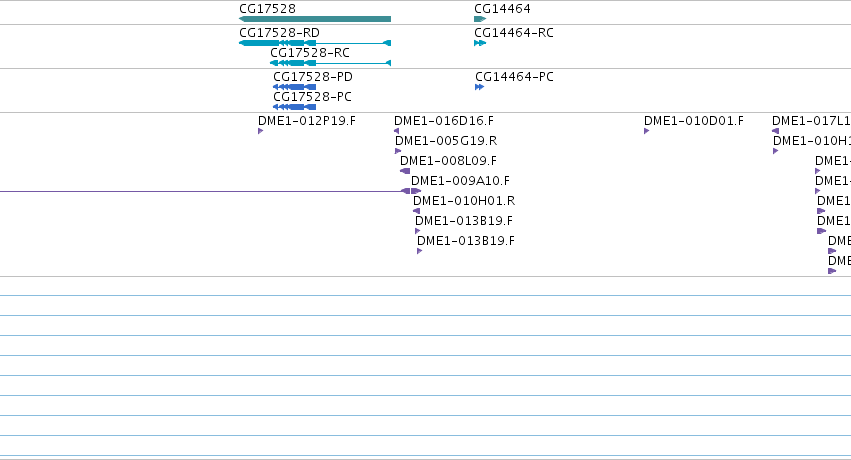Viewport: 851px width, 460px height.
Task: Click the DME1-010D01.F feature label
Action: pyautogui.click(x=694, y=120)
